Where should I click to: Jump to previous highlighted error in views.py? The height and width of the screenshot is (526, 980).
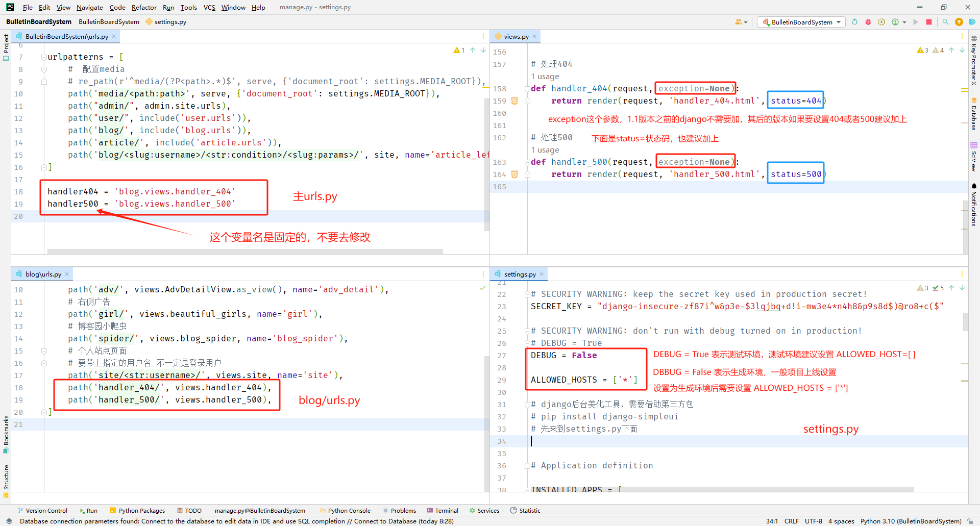coord(951,50)
